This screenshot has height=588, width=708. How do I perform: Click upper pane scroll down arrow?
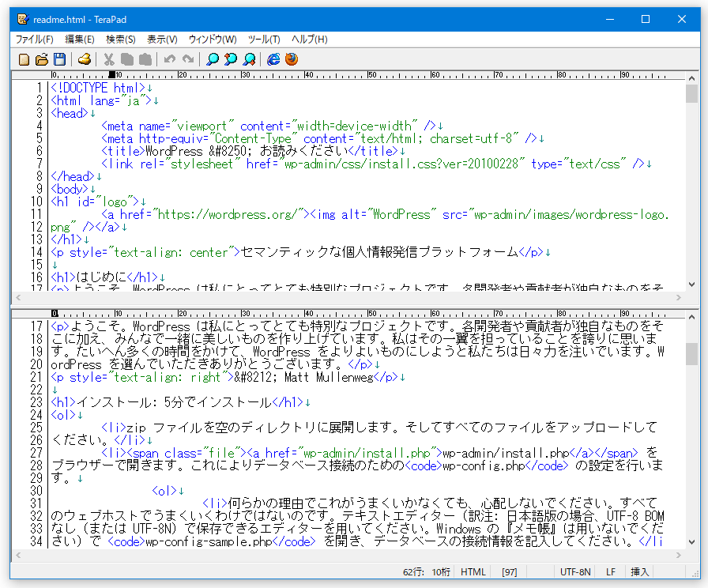[x=691, y=285]
